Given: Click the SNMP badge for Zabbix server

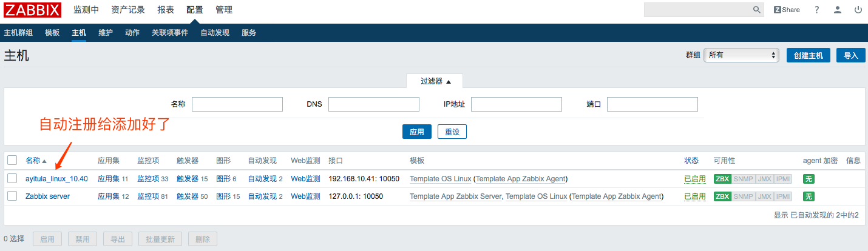Looking at the screenshot, I should pos(743,196).
